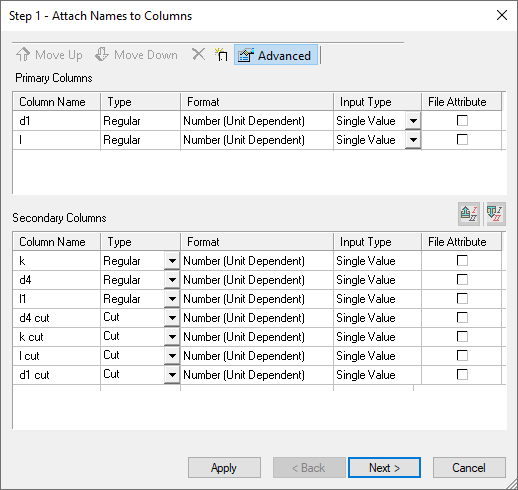518x490 pixels.
Task: Click the Next > button
Action: (x=384, y=468)
